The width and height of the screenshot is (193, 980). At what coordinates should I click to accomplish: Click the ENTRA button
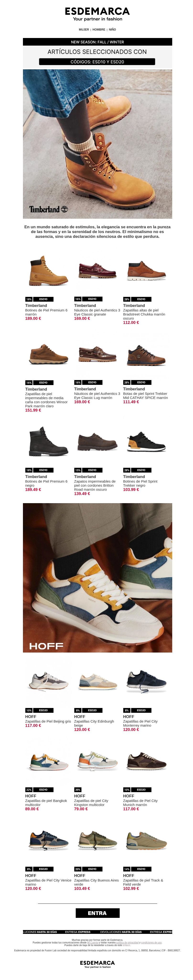click(x=98, y=913)
